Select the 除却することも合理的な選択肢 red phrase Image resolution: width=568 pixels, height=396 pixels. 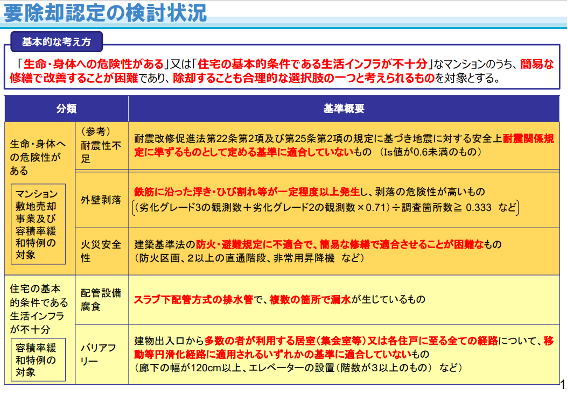point(304,78)
